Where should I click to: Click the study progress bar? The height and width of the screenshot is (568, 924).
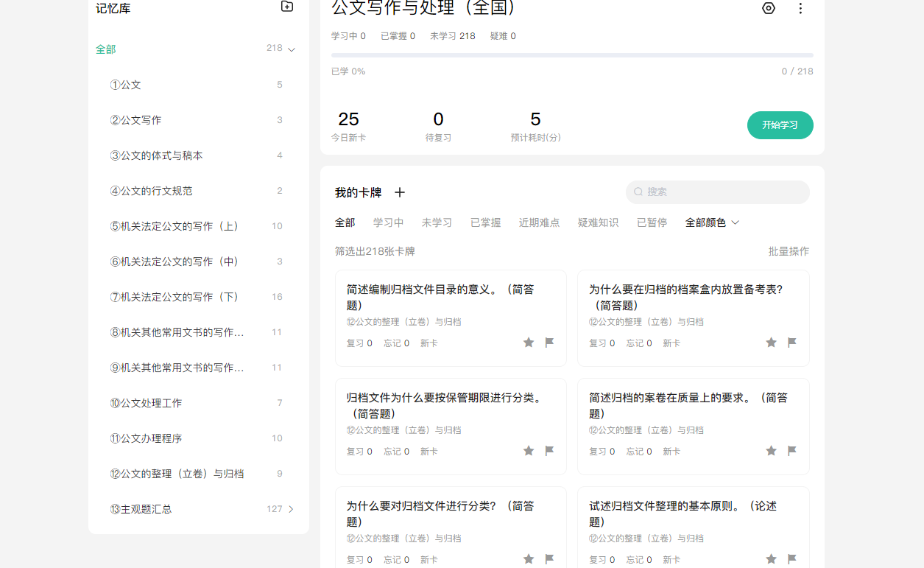(x=572, y=55)
